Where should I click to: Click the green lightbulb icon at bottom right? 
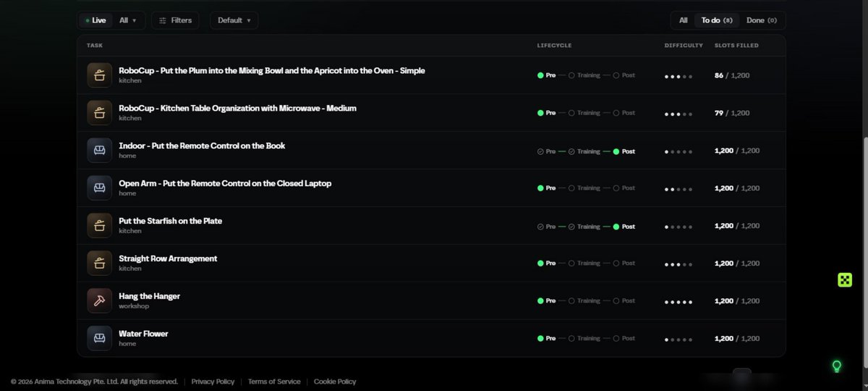[x=837, y=366]
